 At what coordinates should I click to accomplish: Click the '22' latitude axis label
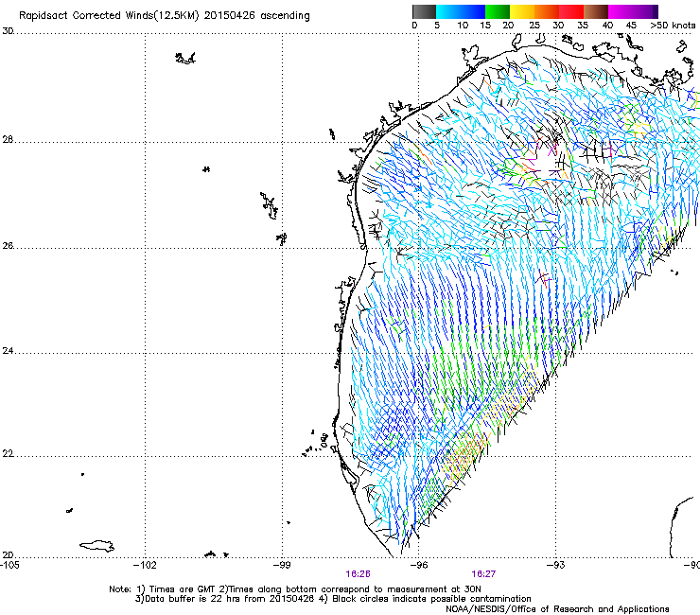point(8,454)
